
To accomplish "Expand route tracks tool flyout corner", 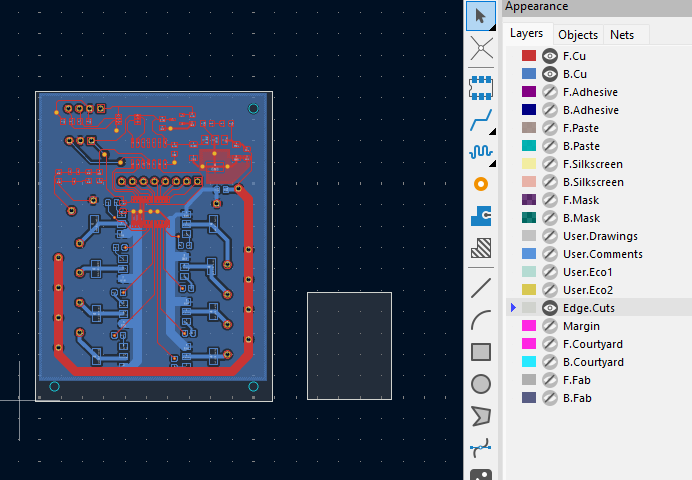I will (x=492, y=131).
